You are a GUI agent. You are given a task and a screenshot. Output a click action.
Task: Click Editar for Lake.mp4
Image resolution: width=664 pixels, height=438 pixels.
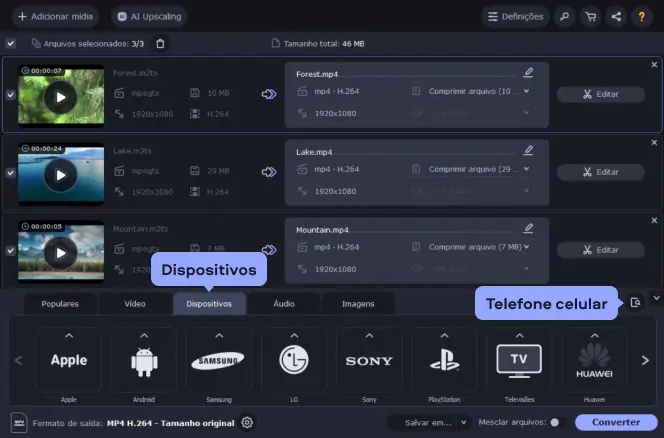[600, 172]
